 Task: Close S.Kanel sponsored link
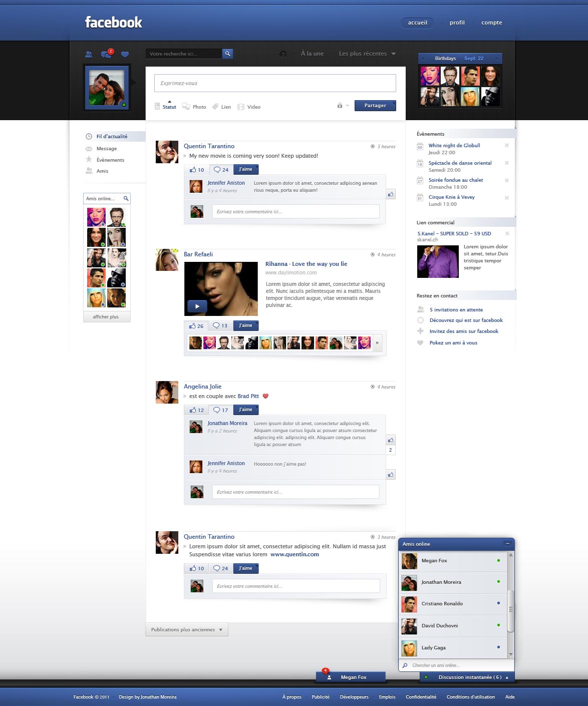point(507,234)
